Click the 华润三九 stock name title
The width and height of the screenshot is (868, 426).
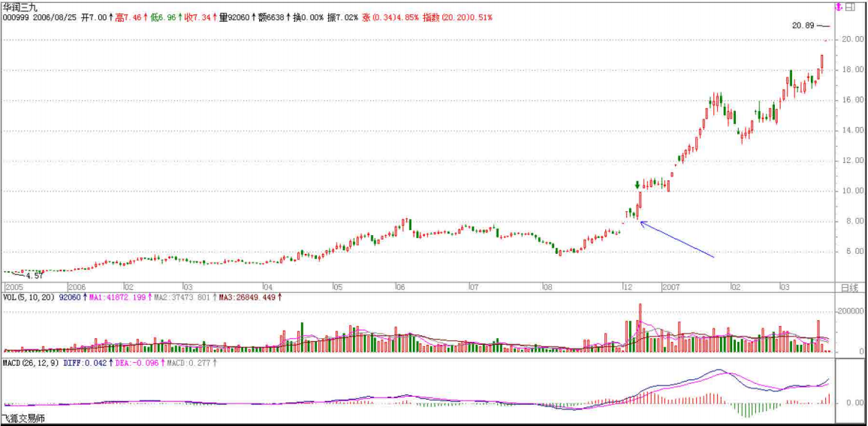21,6
